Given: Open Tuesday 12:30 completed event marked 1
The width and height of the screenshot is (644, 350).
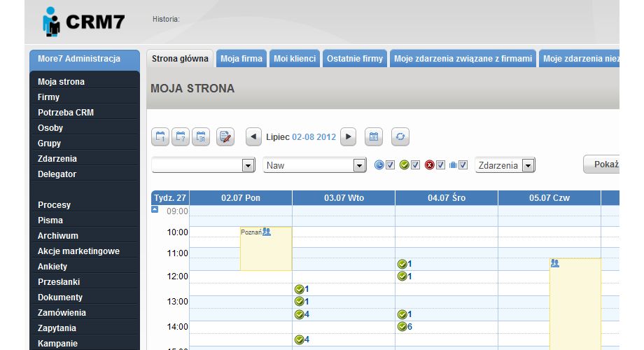Looking at the screenshot, I should [302, 289].
